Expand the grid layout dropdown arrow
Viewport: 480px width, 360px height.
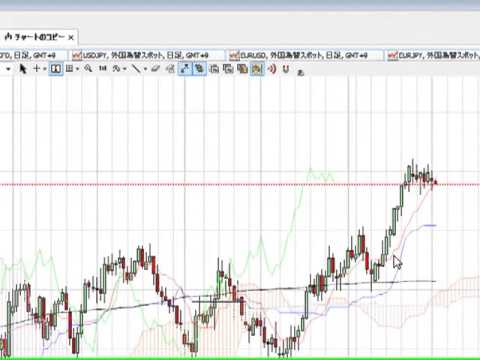(x=77, y=69)
